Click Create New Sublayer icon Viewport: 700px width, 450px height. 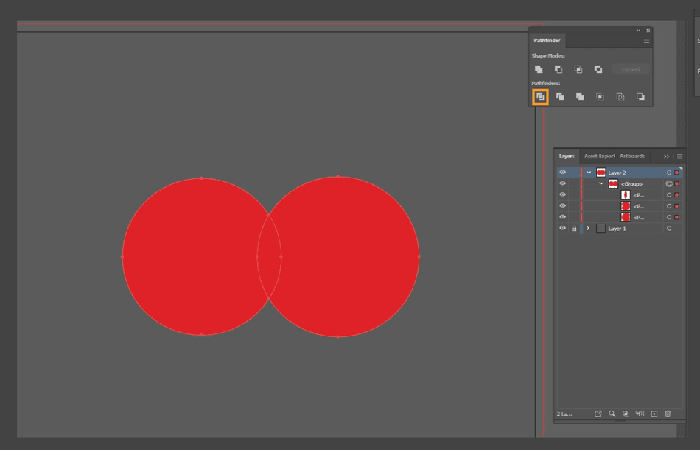[640, 414]
